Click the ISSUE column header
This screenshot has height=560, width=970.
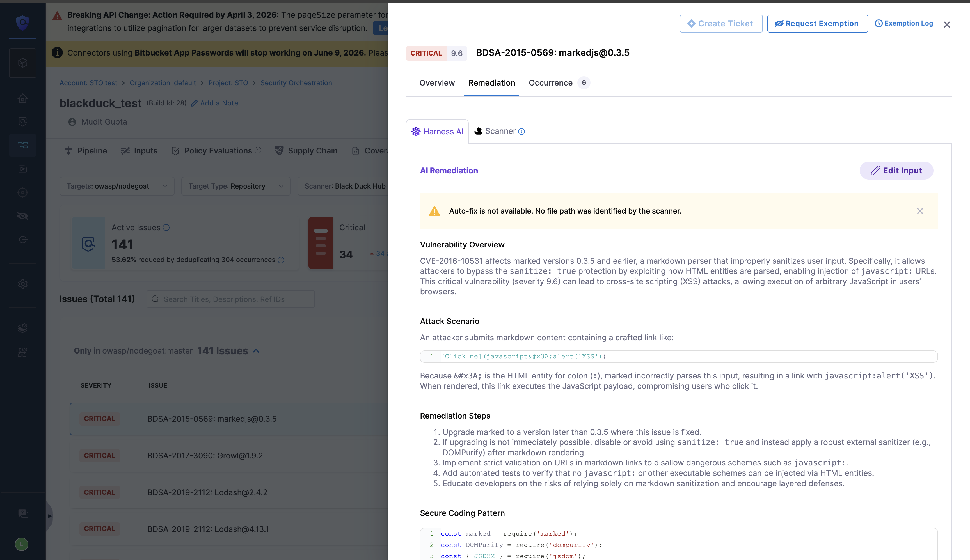pyautogui.click(x=158, y=385)
